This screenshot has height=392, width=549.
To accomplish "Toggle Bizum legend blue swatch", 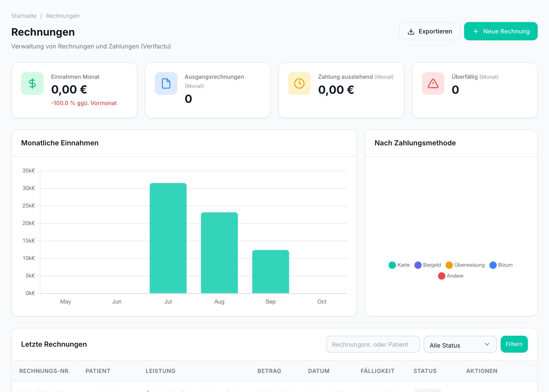I will click(x=493, y=265).
